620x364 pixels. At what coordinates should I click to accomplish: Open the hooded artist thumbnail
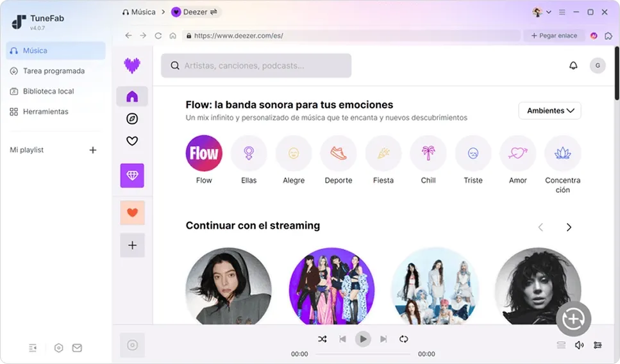coord(228,286)
